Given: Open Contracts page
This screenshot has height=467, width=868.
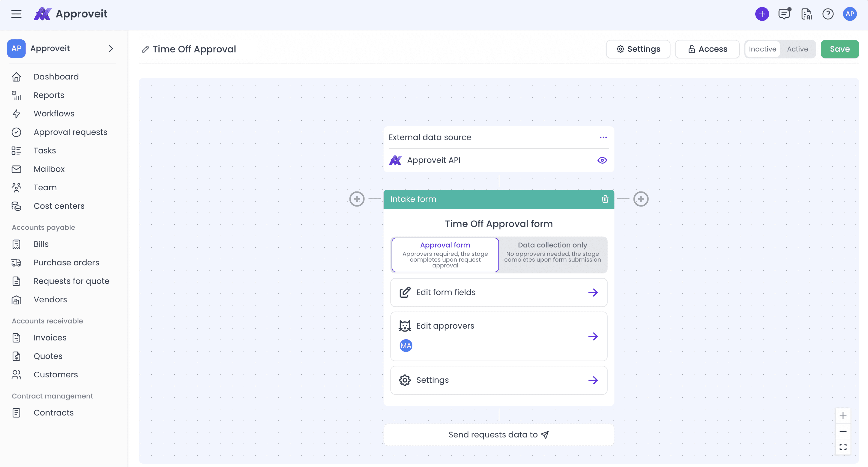Looking at the screenshot, I should point(54,413).
